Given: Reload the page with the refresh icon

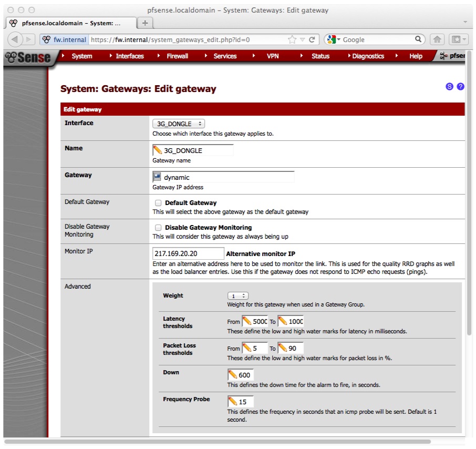Looking at the screenshot, I should (x=312, y=39).
